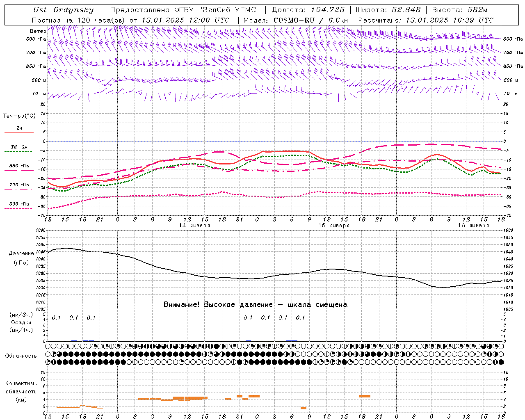Select the "850 гПа" temperature legend entry
This screenshot has width=525, height=420.
point(19,166)
